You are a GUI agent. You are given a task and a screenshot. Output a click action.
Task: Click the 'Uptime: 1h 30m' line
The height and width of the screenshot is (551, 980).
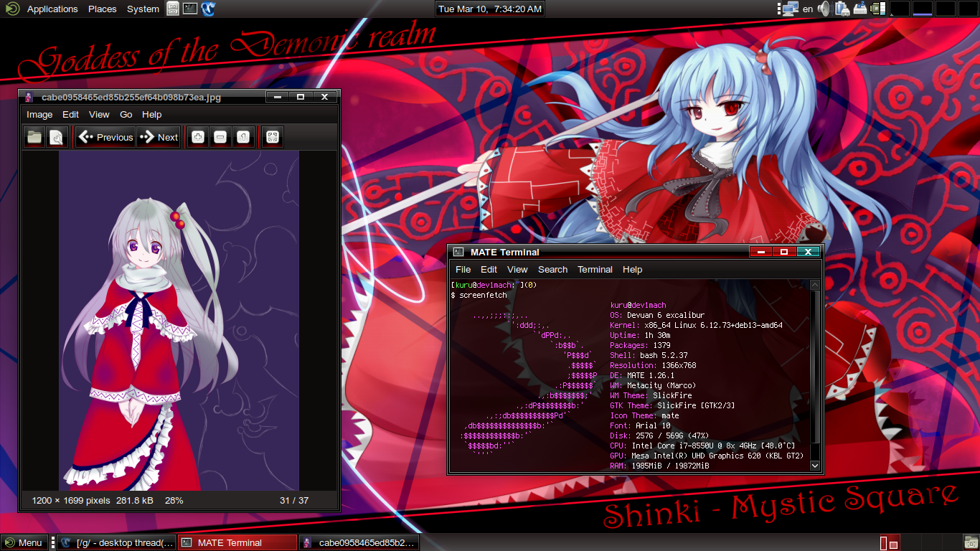(640, 335)
